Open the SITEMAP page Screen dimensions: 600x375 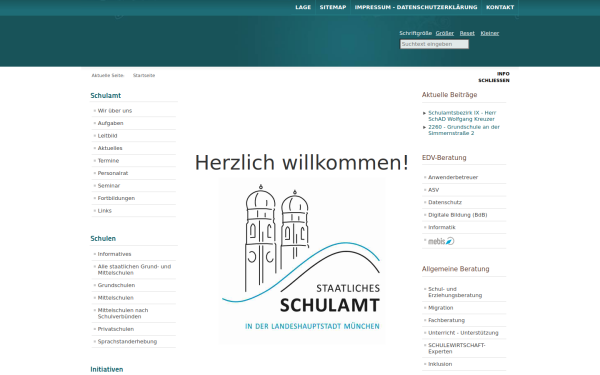(x=333, y=7)
